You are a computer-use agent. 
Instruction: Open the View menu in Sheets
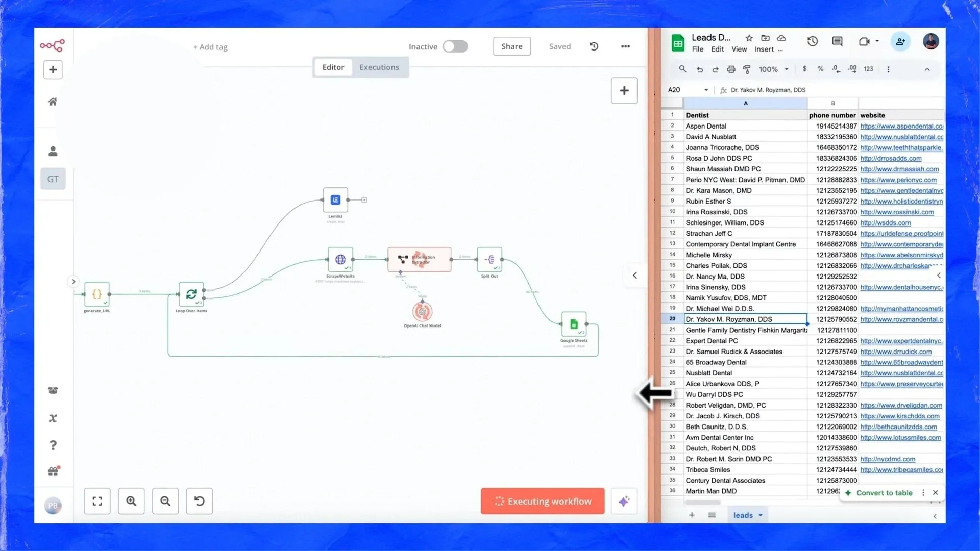(739, 49)
